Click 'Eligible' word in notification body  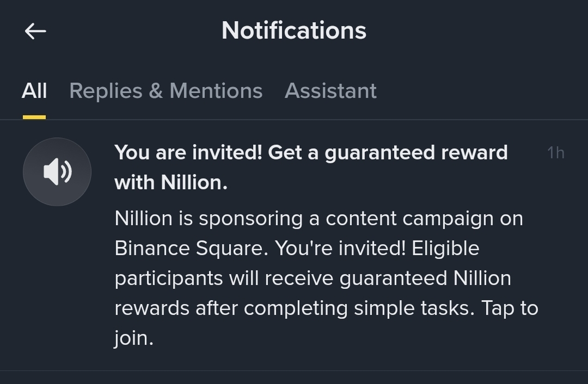point(445,249)
